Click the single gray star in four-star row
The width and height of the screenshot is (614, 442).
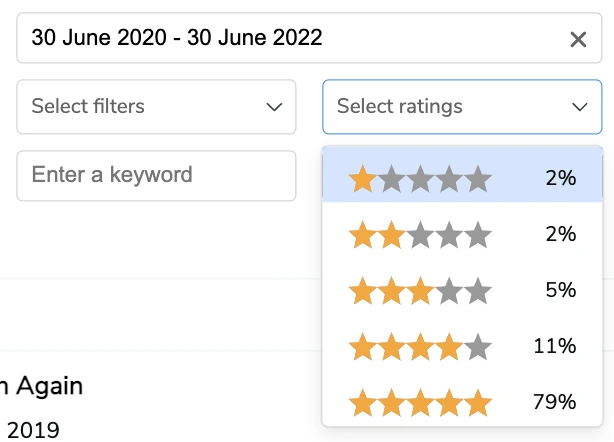pyautogui.click(x=479, y=348)
